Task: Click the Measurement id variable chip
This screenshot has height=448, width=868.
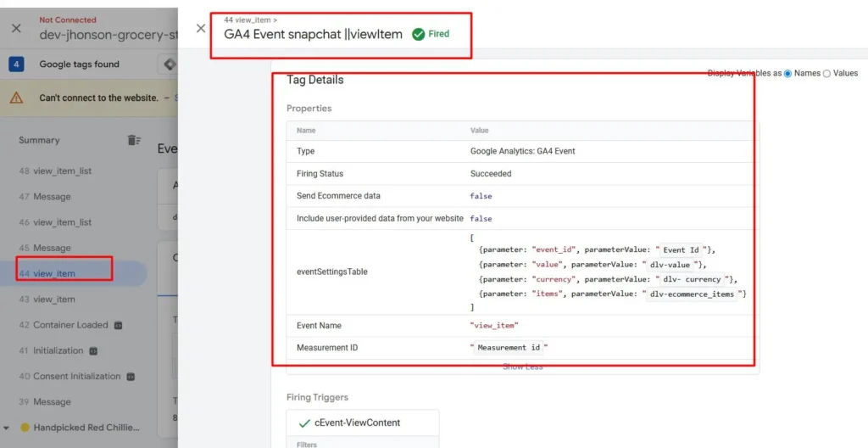Action: tap(509, 348)
